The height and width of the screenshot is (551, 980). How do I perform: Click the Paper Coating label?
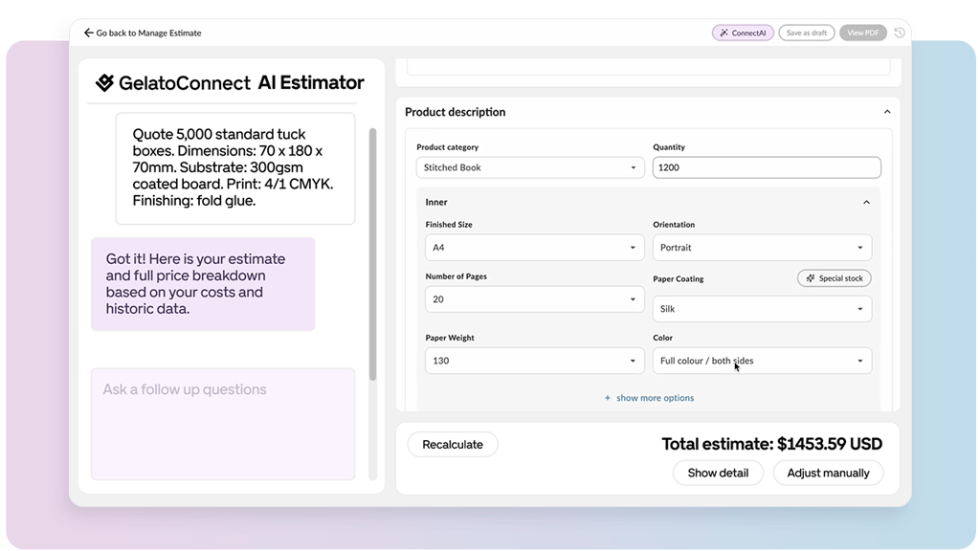[x=679, y=278]
